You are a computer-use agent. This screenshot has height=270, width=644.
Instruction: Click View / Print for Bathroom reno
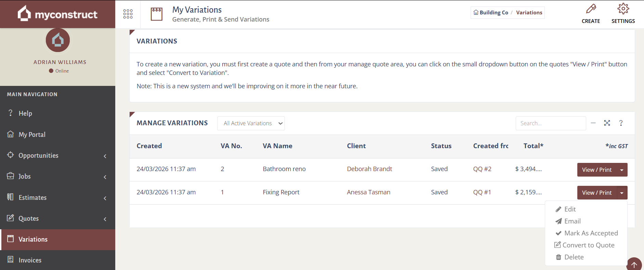(x=596, y=170)
